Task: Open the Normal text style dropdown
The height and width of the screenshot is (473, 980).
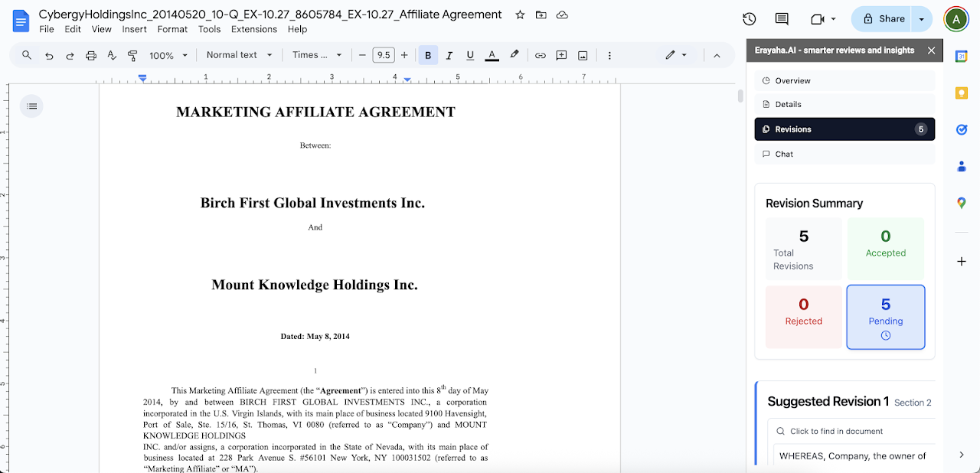Action: 240,55
